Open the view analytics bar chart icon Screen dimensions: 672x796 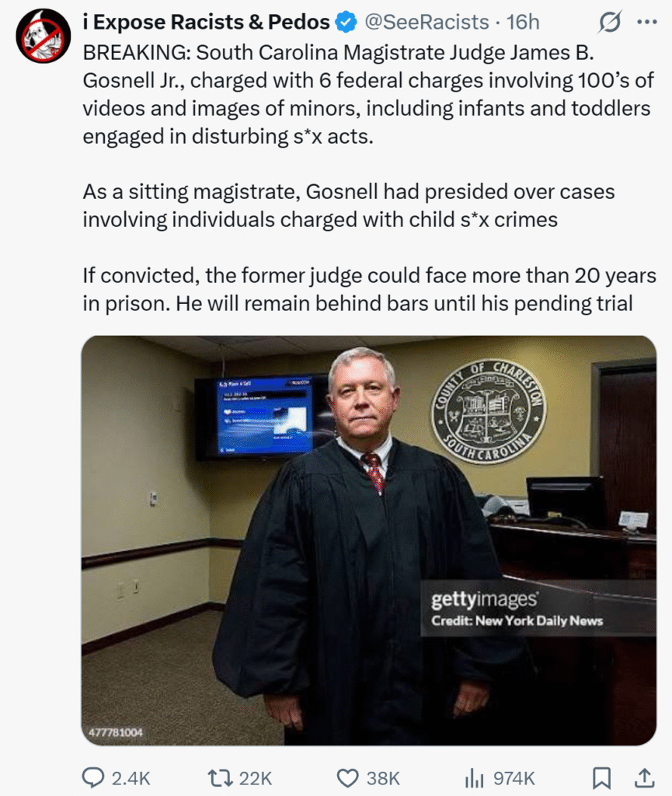(474, 777)
